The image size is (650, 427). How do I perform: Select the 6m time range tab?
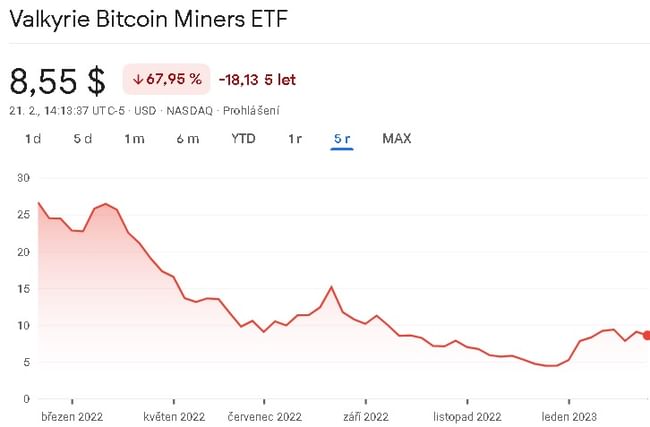[x=188, y=139]
